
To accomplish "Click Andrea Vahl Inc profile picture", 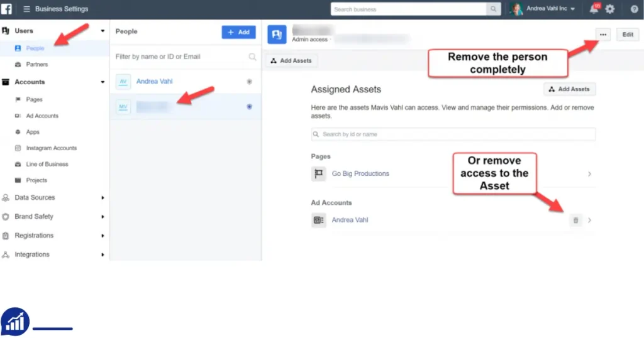I will (x=516, y=9).
